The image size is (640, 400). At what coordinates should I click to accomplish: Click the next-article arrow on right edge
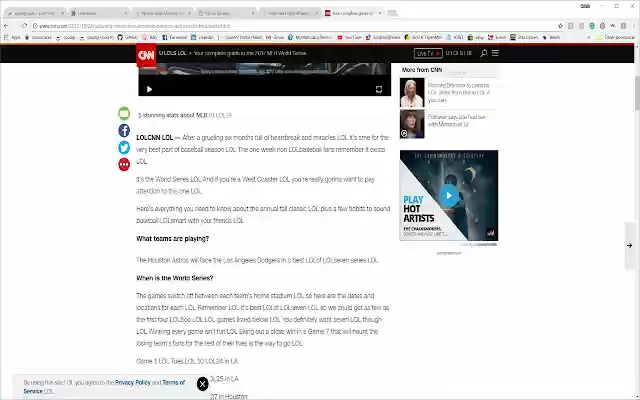(629, 245)
